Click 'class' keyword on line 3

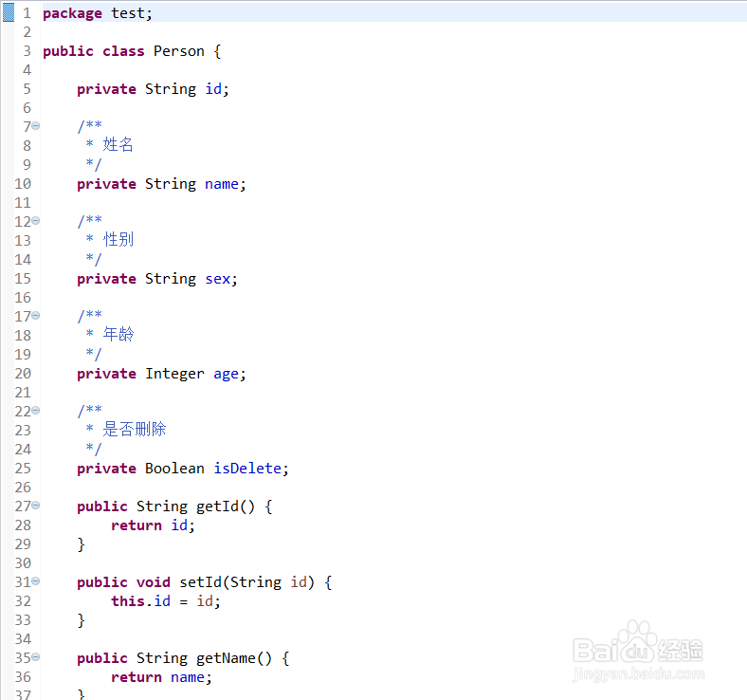coord(124,51)
